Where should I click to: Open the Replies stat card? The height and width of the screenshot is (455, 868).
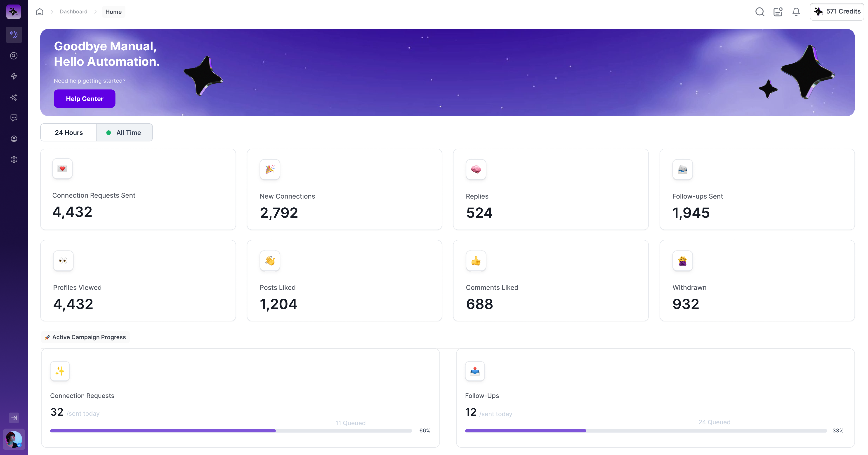[551, 189]
